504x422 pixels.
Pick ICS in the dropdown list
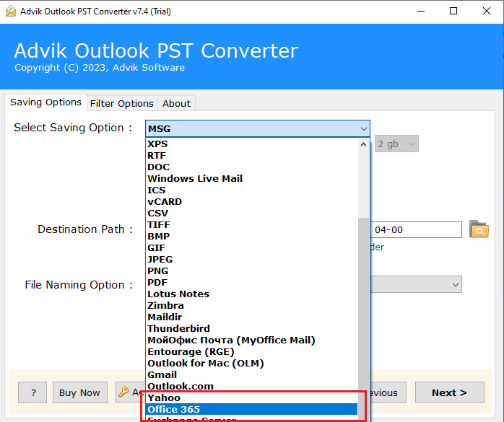coord(252,190)
